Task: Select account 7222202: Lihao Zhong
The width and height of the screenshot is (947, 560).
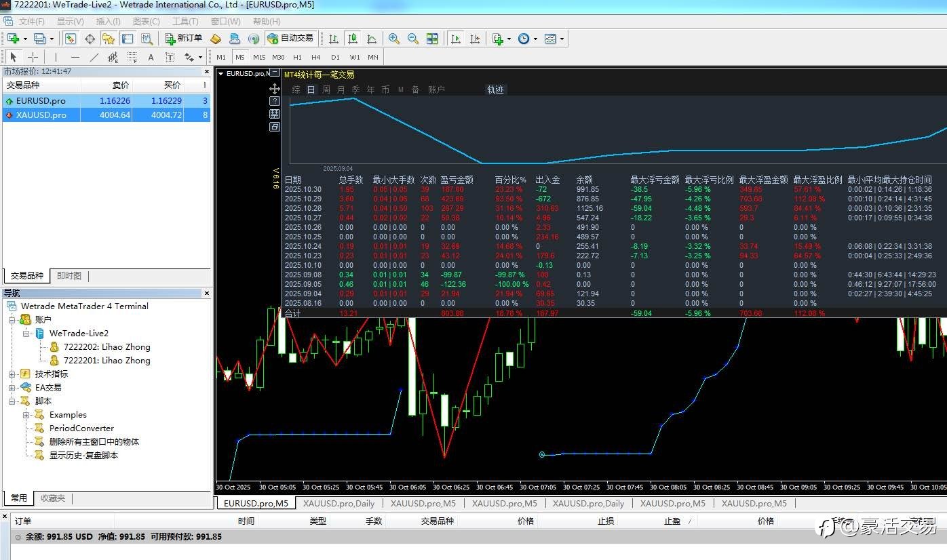Action: click(x=107, y=346)
